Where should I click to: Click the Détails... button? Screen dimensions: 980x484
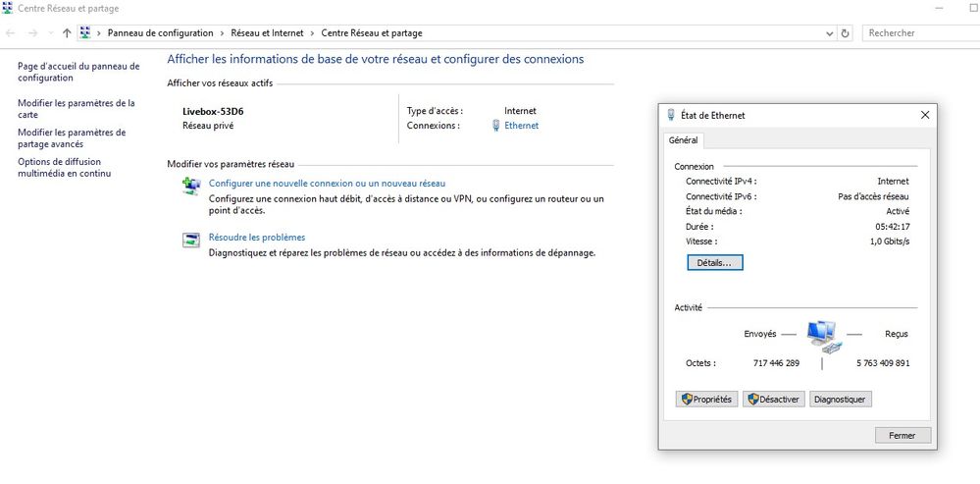(x=715, y=263)
